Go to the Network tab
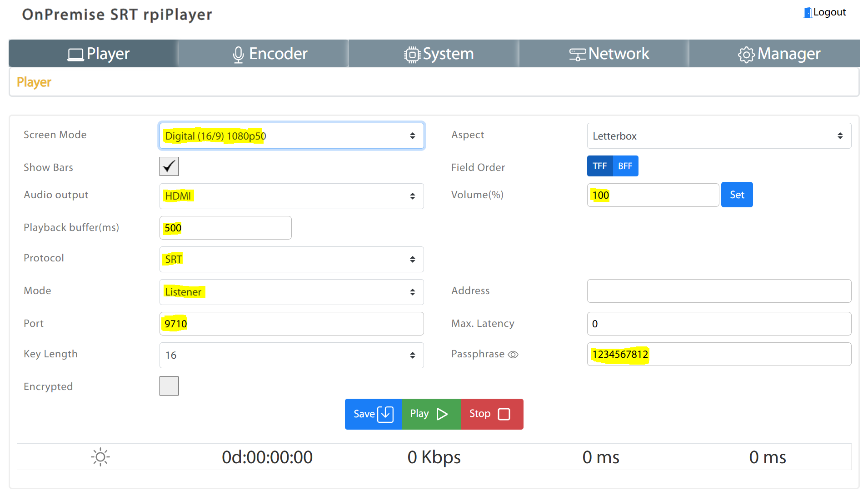The image size is (868, 501). [604, 54]
